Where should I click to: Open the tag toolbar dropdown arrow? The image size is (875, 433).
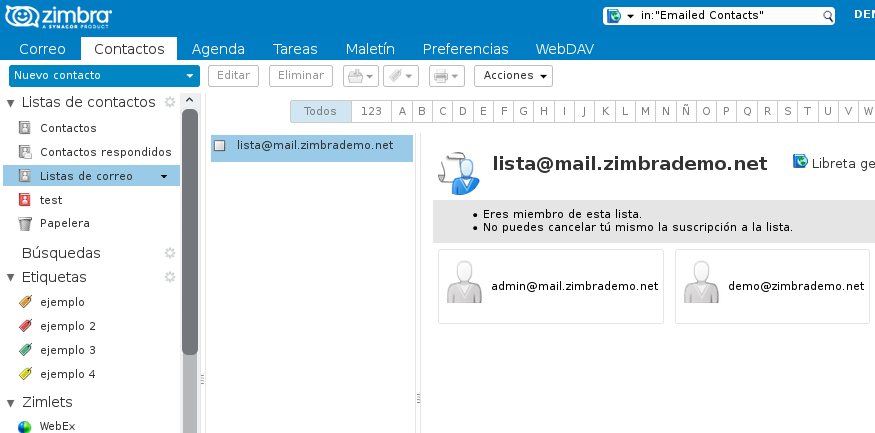[409, 76]
